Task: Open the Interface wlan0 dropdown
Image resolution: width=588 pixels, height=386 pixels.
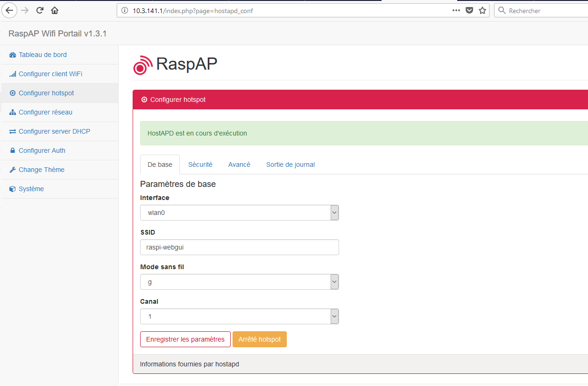Action: pyautogui.click(x=240, y=213)
